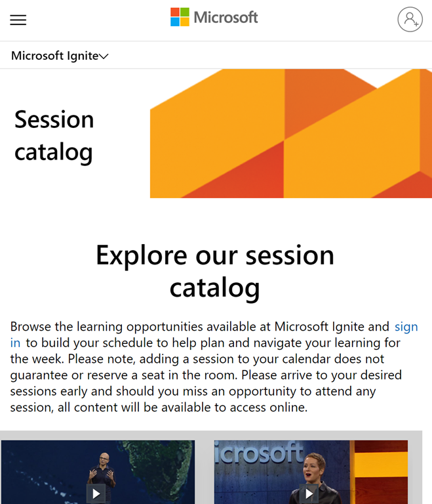Follow the blue "sign" link in the paragraph
This screenshot has width=432, height=504.
pos(406,326)
